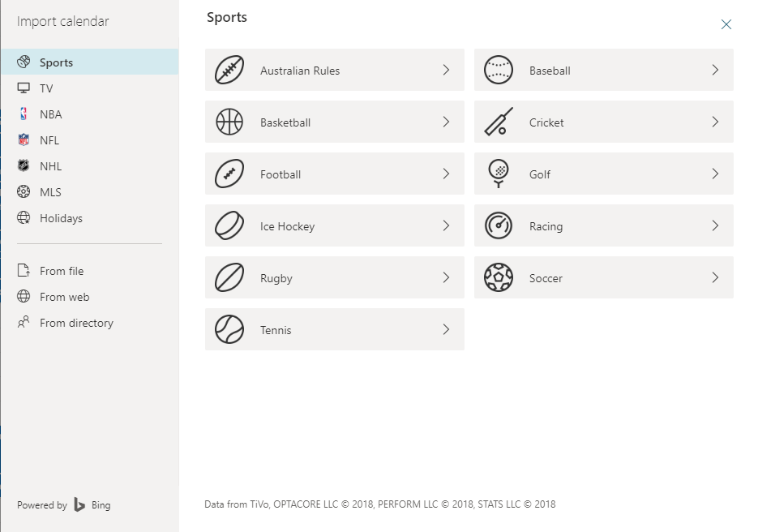Close the Import calendar dialog
The width and height of the screenshot is (758, 532).
click(x=726, y=24)
